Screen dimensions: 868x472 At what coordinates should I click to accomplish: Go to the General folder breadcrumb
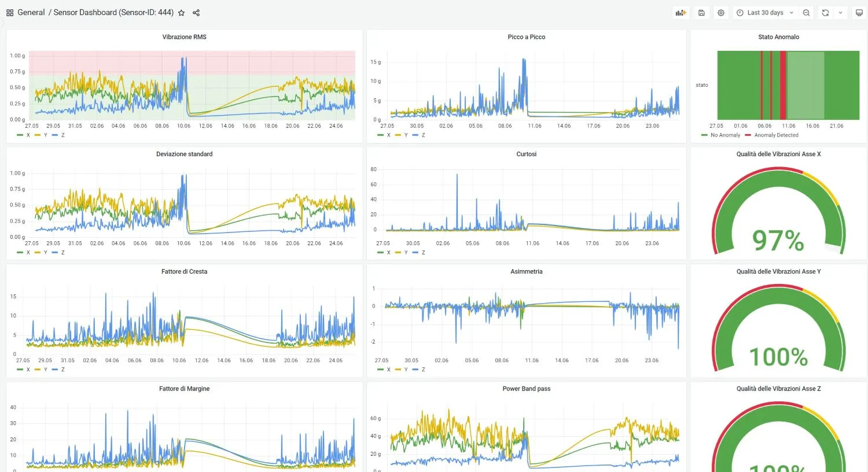click(31, 13)
